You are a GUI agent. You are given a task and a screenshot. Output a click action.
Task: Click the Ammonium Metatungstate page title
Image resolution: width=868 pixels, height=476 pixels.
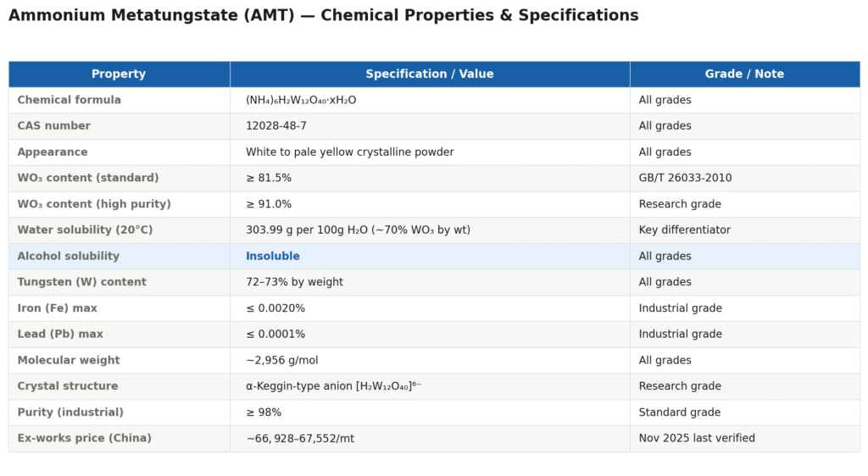[323, 16]
